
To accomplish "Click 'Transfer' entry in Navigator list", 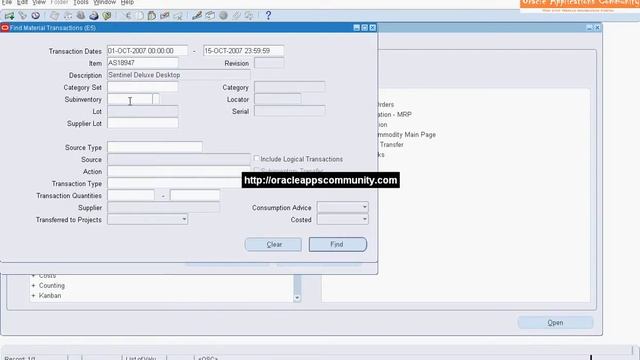I will click(x=391, y=144).
